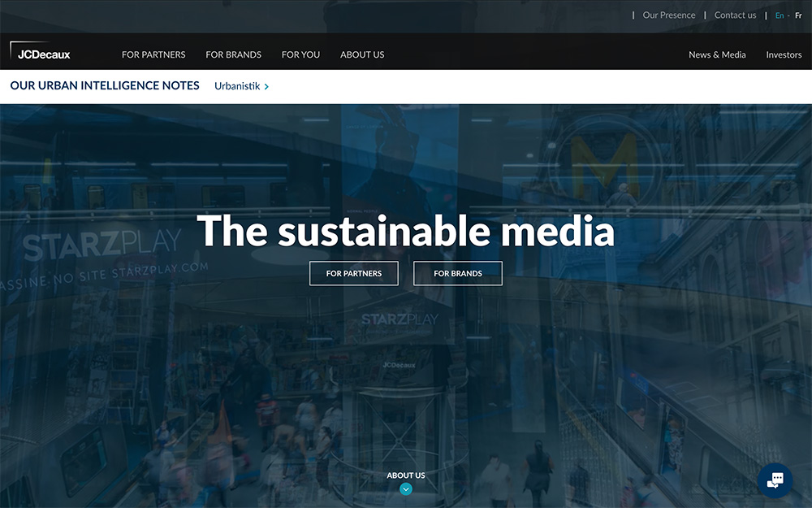Open the live chat bubble icon
The height and width of the screenshot is (508, 812).
(775, 480)
